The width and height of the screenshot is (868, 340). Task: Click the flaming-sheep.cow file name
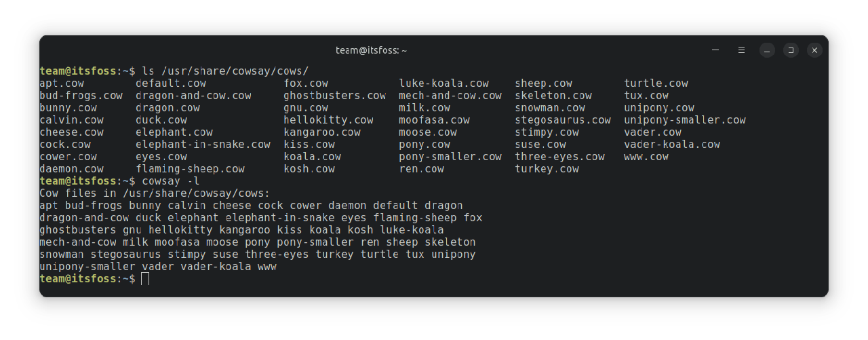point(190,169)
